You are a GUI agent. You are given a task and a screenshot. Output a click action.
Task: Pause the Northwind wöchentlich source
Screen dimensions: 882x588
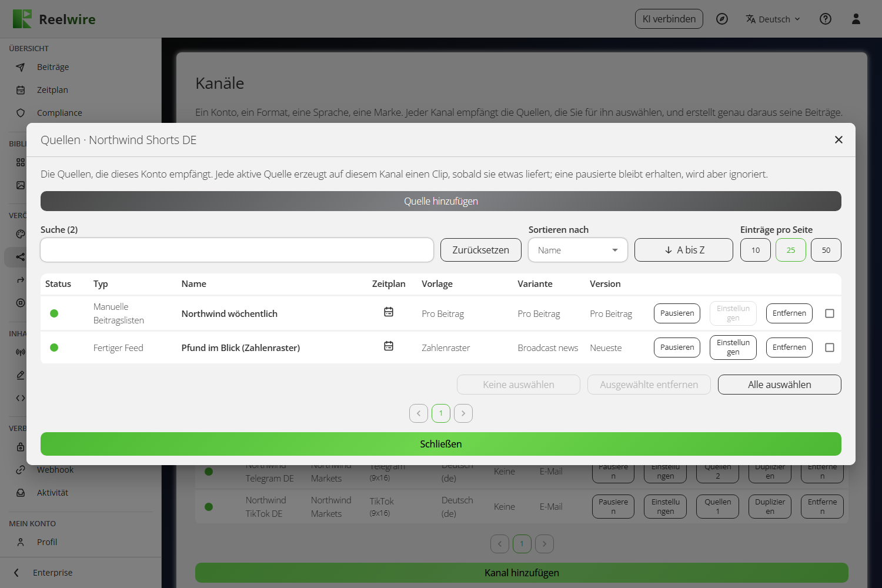(x=677, y=313)
